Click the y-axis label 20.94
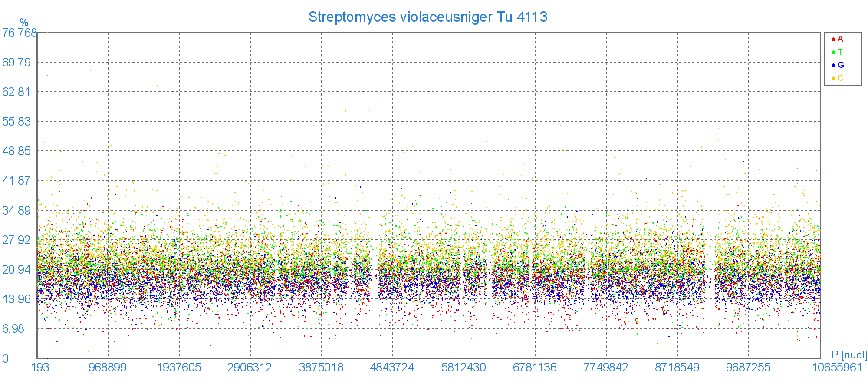Screen dimensions: 868x391 (16, 270)
